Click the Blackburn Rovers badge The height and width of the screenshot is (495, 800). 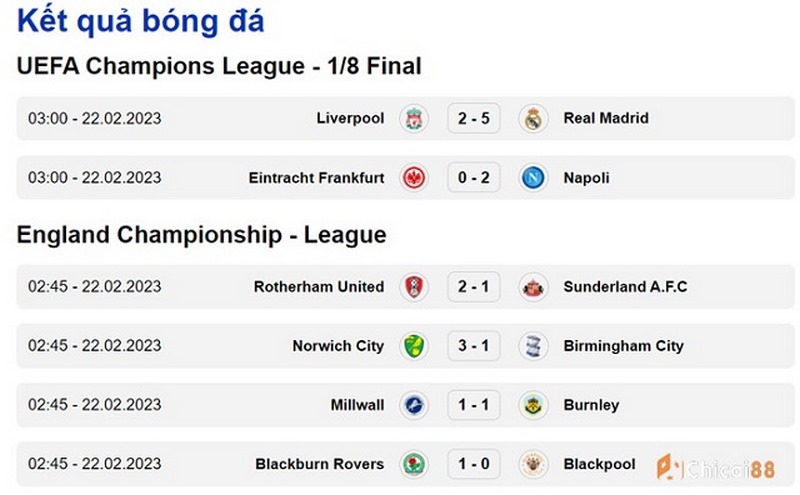click(414, 464)
